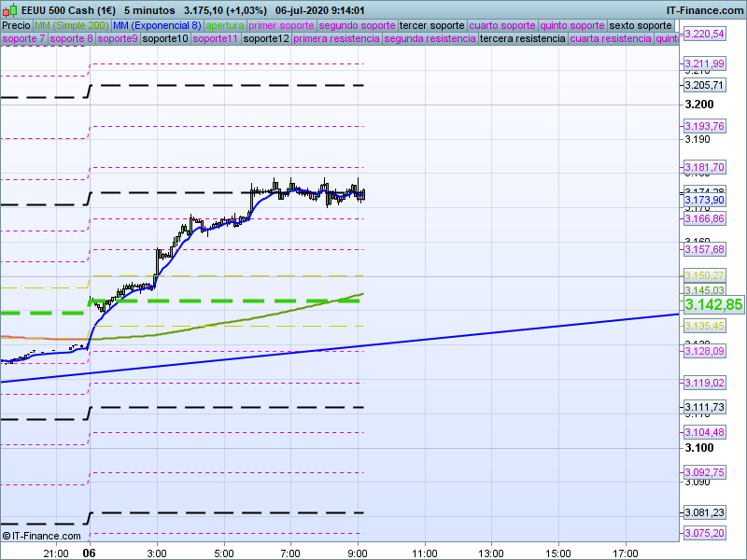The width and height of the screenshot is (747, 560).
Task: Click the 3:00 time axis label
Action: [x=157, y=553]
